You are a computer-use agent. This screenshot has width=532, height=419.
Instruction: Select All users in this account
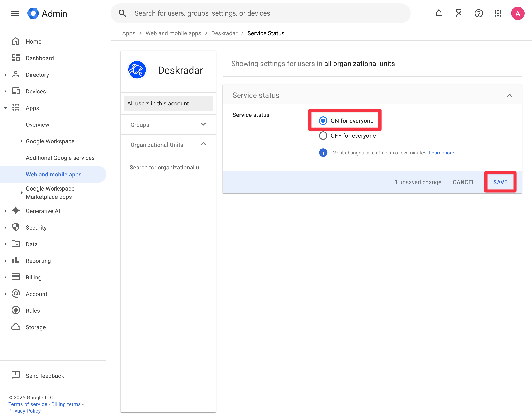tap(168, 103)
